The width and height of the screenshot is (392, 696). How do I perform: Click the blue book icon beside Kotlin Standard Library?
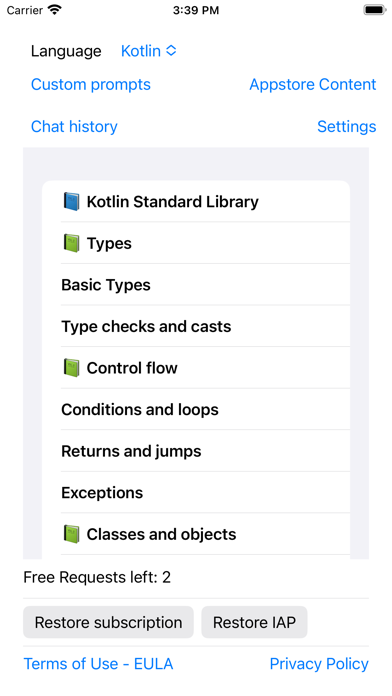[x=71, y=202]
